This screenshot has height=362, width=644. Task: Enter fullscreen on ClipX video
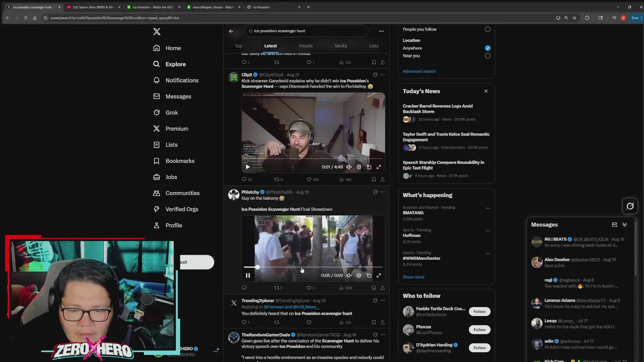click(x=379, y=167)
